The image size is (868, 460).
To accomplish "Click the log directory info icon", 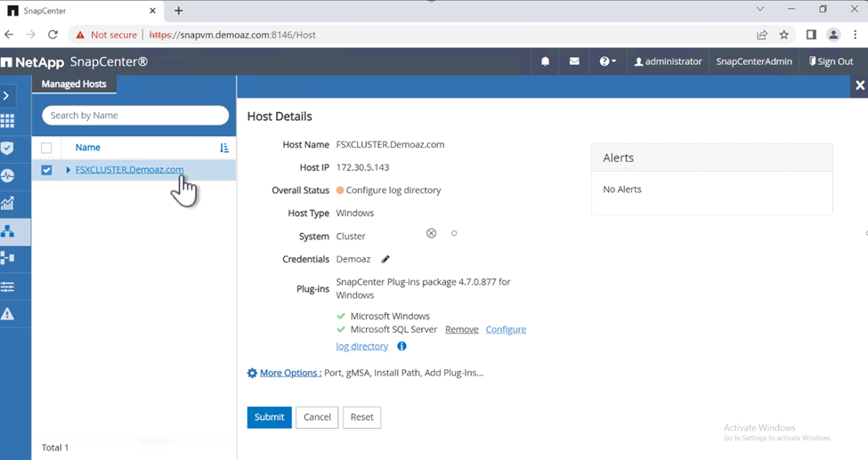I will [x=402, y=346].
